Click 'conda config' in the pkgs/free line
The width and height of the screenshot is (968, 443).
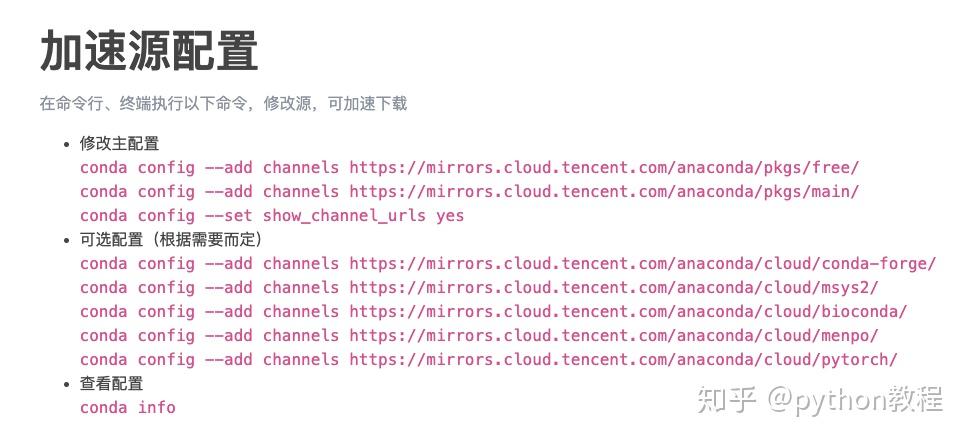137,167
